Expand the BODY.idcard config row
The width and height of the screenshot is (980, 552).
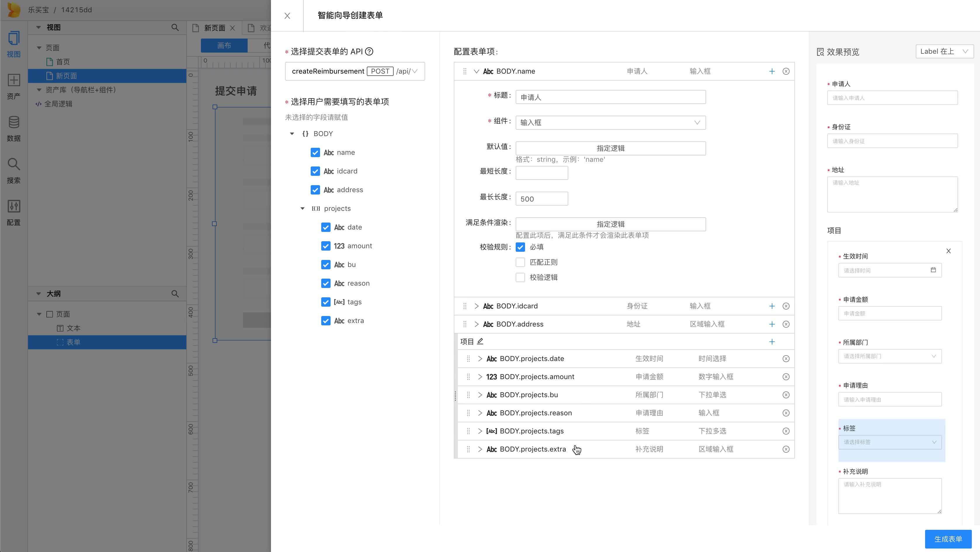[x=476, y=306]
